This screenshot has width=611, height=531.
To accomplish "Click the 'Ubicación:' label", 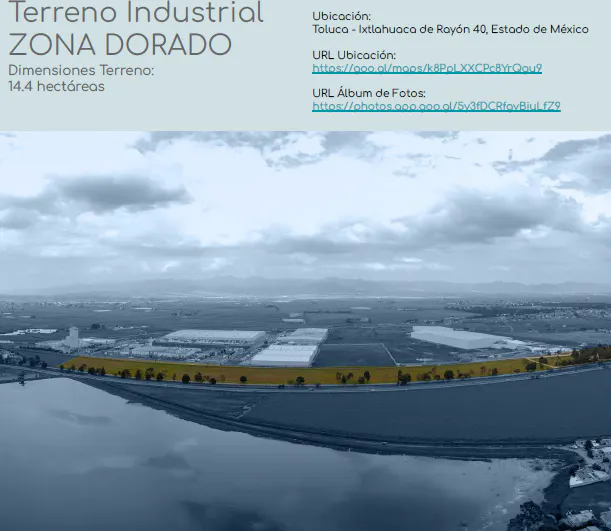I will (341, 16).
